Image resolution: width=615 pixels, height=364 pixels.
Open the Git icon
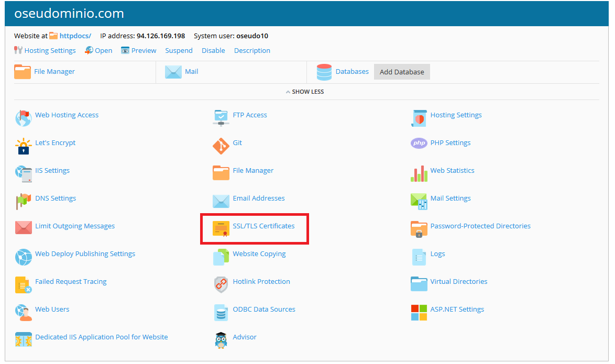[x=221, y=146]
